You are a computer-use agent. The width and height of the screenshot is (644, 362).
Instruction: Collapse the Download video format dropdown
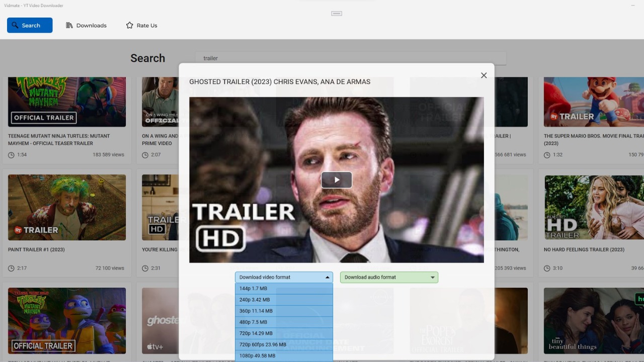284,277
